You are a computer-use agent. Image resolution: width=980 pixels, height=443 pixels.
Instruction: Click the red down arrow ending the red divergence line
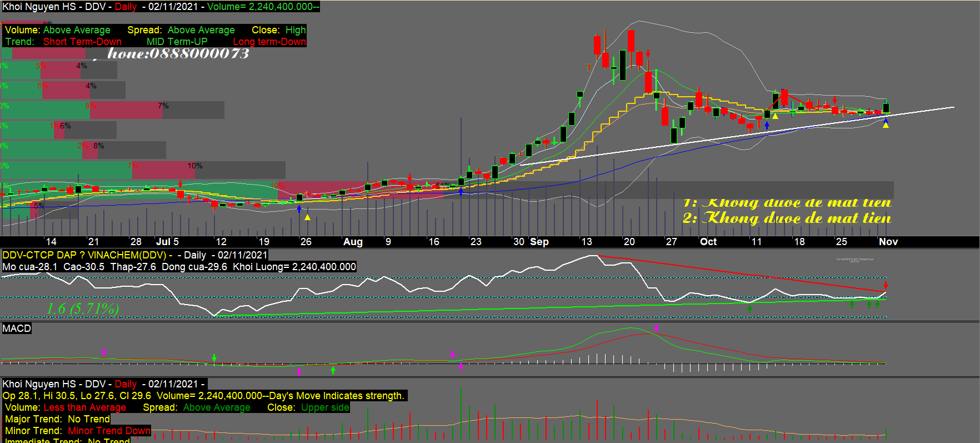886,286
